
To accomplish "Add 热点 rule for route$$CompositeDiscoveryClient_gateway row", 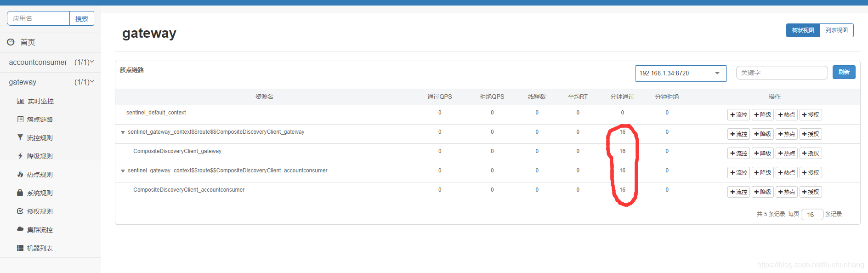I will (x=787, y=134).
